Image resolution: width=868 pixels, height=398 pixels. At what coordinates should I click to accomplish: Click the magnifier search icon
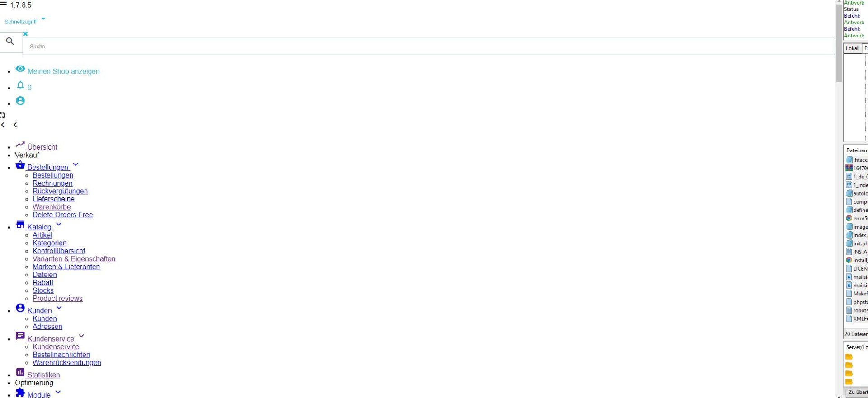pyautogui.click(x=10, y=42)
